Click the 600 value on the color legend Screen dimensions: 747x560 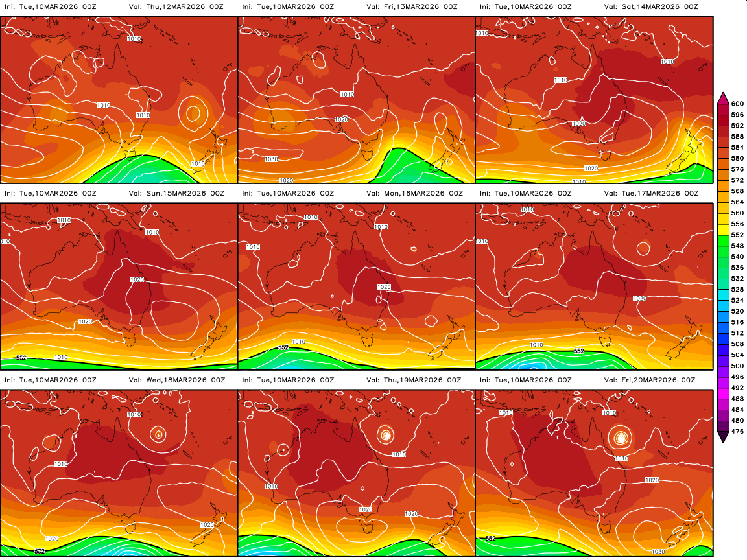(x=738, y=104)
